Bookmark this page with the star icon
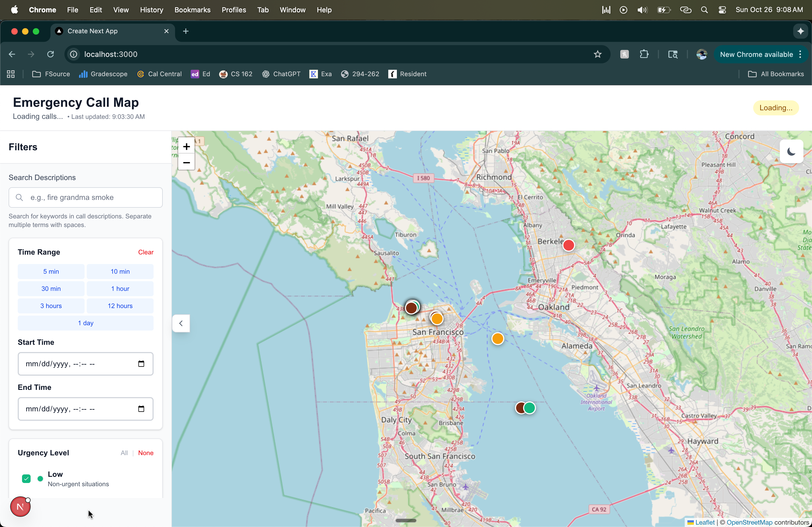The height and width of the screenshot is (527, 812). click(x=597, y=54)
